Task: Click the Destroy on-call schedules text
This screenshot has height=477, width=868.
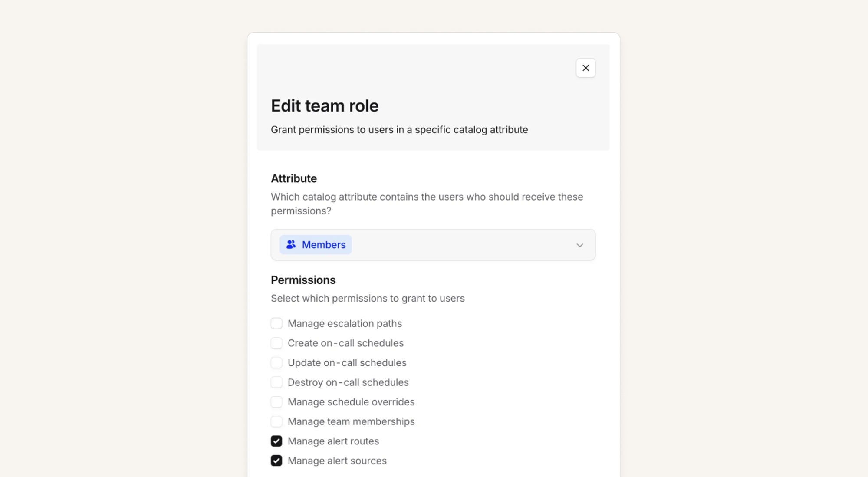Action: click(x=348, y=382)
